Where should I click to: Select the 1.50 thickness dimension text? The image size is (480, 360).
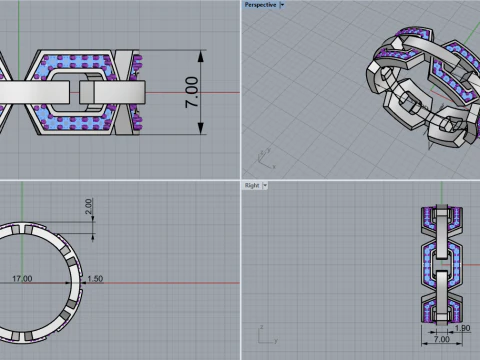[x=95, y=278]
